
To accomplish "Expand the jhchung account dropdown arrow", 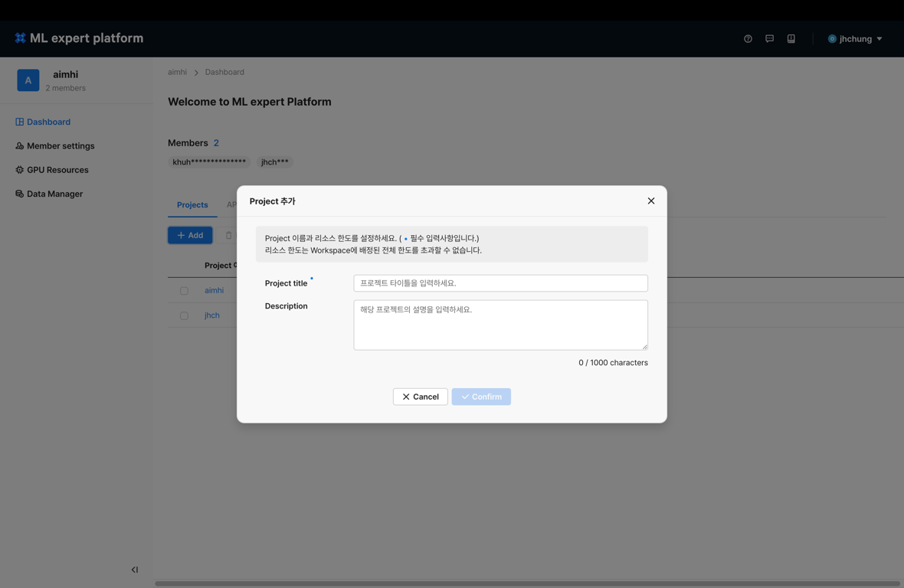I will click(879, 38).
